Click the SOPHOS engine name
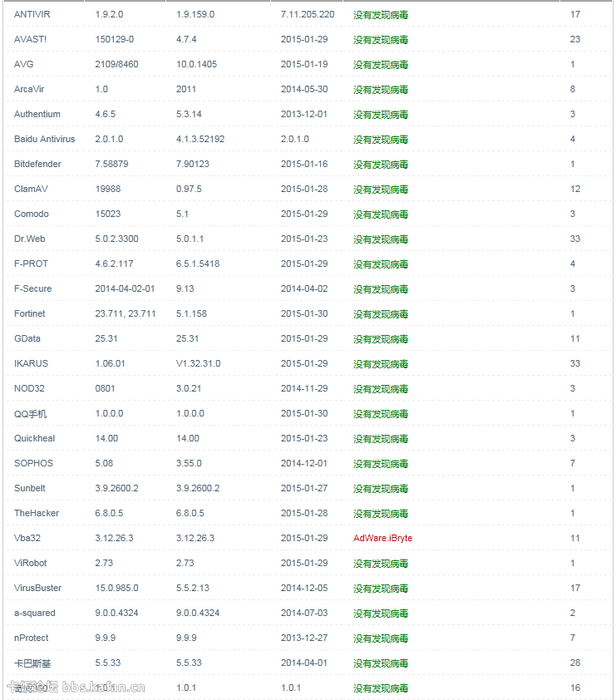 (x=33, y=463)
